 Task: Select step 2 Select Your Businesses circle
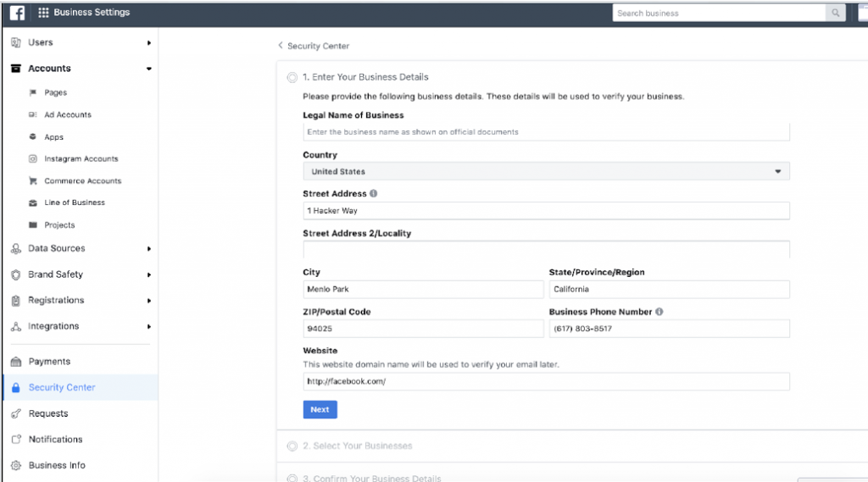292,446
